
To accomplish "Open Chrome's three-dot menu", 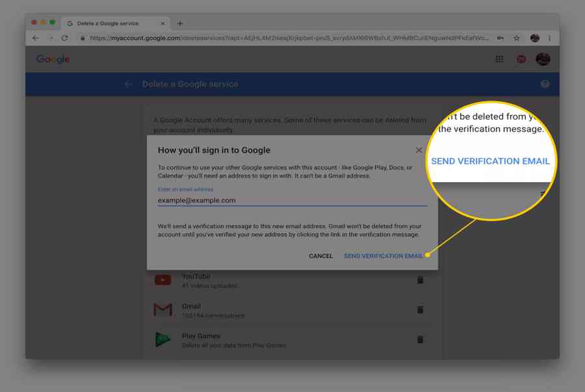I will pyautogui.click(x=550, y=38).
